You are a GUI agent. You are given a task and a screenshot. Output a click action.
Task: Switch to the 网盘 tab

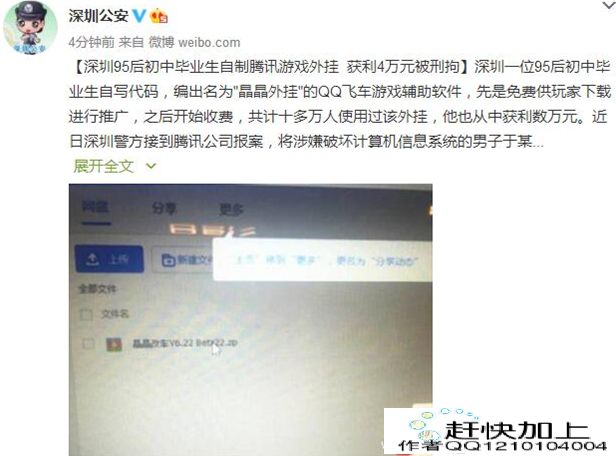tap(95, 207)
